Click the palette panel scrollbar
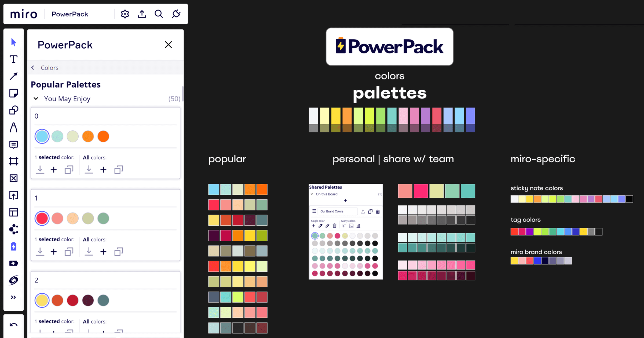The width and height of the screenshot is (644, 338). click(x=182, y=94)
